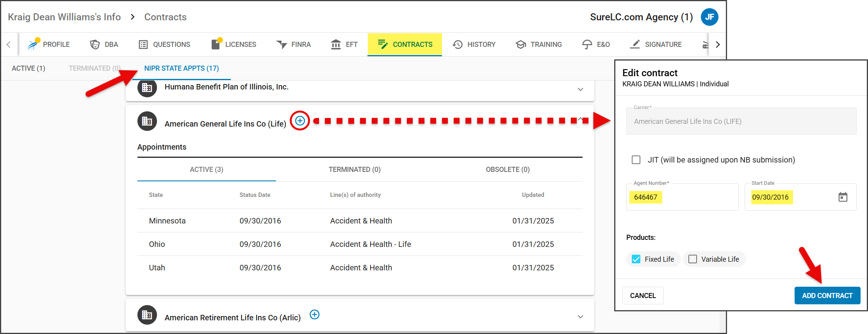Check the Variable Life product

pyautogui.click(x=693, y=259)
